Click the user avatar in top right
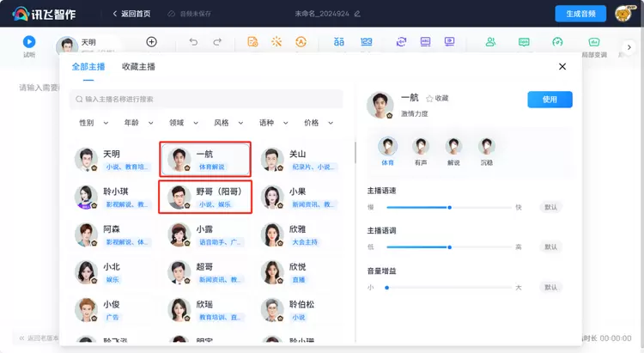This screenshot has width=644, height=353. pyautogui.click(x=624, y=14)
